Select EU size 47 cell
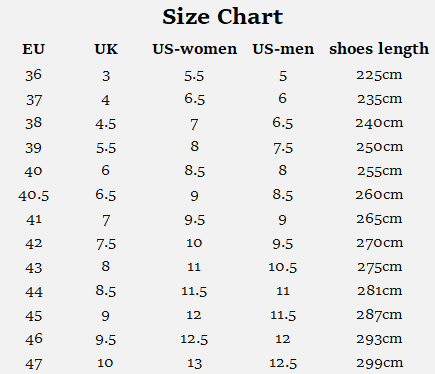Viewport: 435px width, 374px height. point(34,364)
